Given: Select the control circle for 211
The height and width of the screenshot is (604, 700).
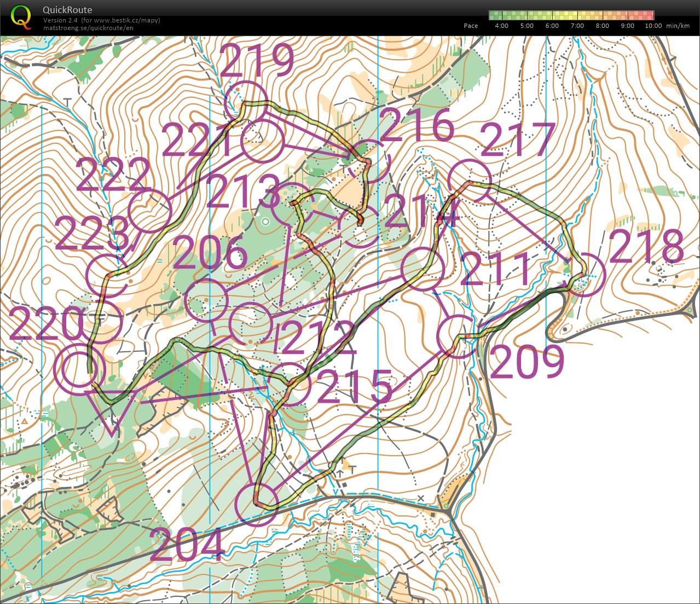Looking at the screenshot, I should point(423,269).
